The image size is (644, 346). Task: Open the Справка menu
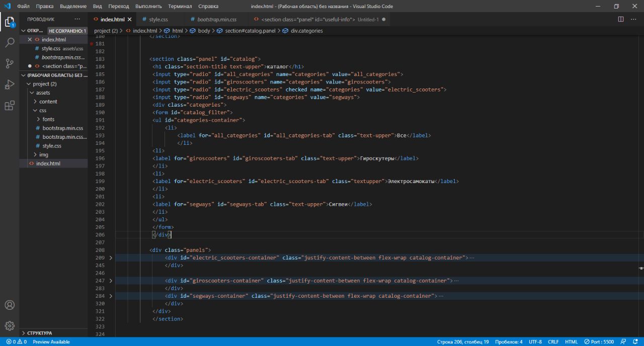(208, 7)
